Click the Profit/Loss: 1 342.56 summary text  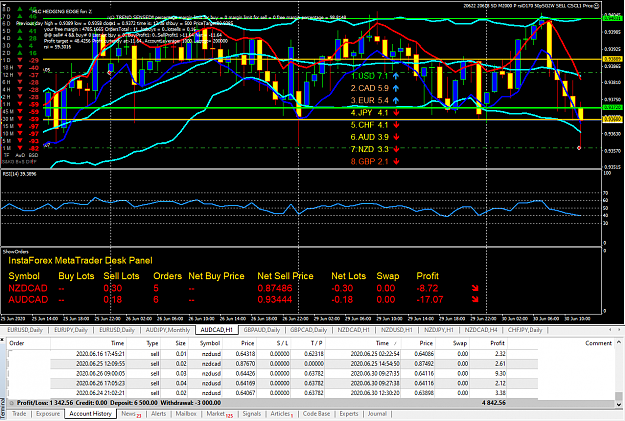coord(45,403)
